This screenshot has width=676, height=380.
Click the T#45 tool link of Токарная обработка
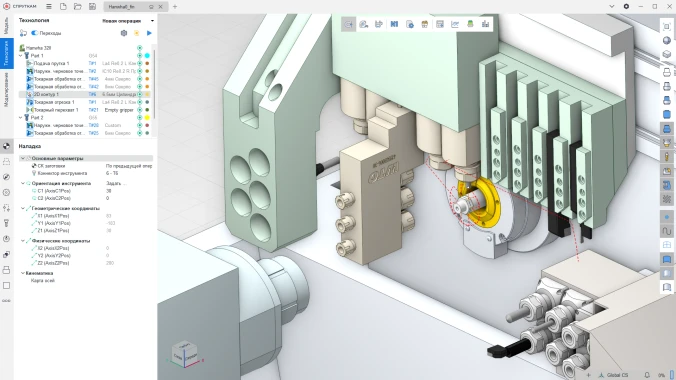pyautogui.click(x=93, y=79)
